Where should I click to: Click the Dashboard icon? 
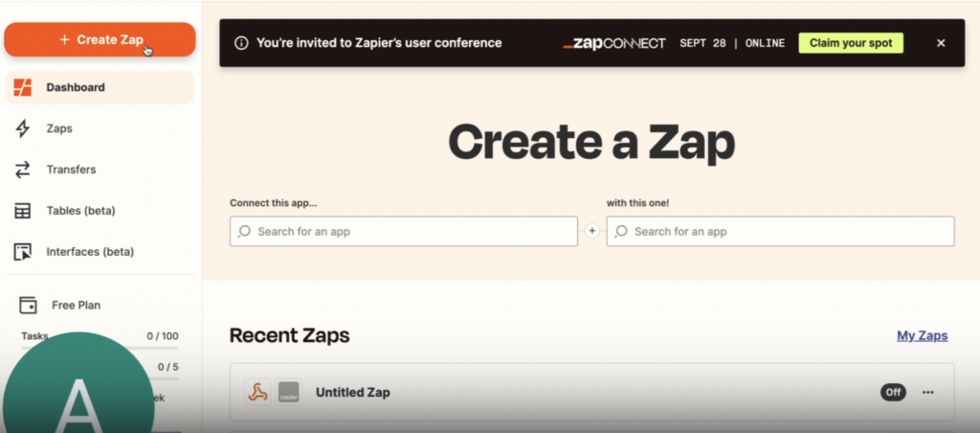[23, 87]
